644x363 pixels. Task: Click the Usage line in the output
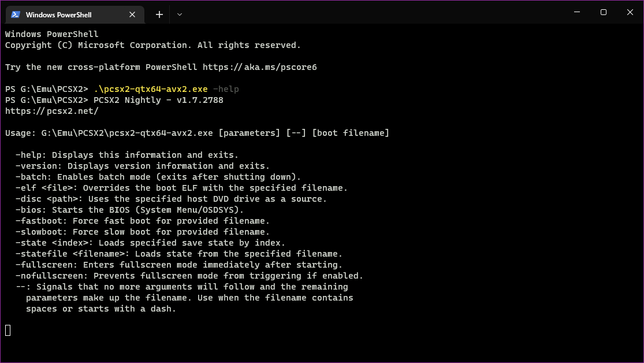[196, 132]
